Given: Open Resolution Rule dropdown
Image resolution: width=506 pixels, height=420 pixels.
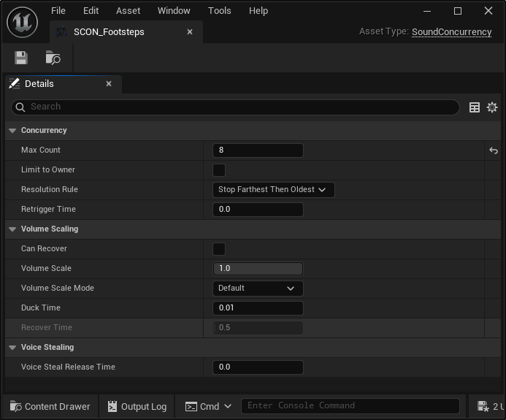Looking at the screenshot, I should point(273,190).
